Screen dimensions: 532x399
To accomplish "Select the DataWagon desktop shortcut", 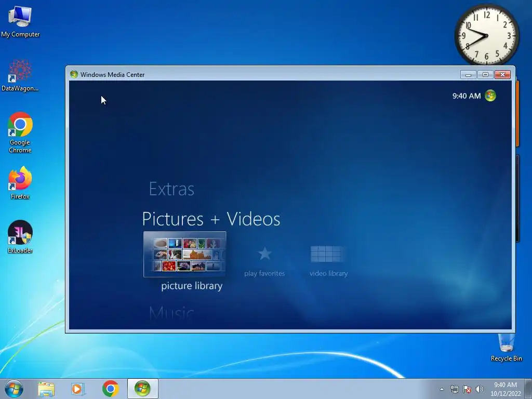I will tap(20, 75).
